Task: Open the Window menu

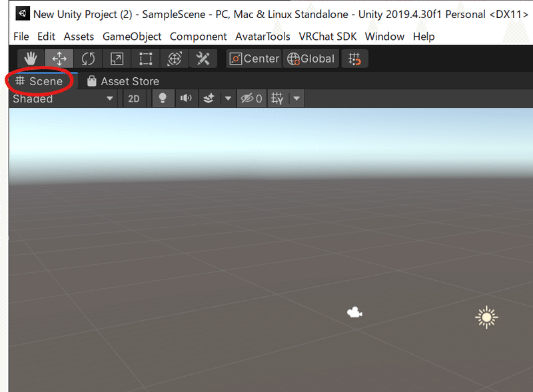Action: 384,37
